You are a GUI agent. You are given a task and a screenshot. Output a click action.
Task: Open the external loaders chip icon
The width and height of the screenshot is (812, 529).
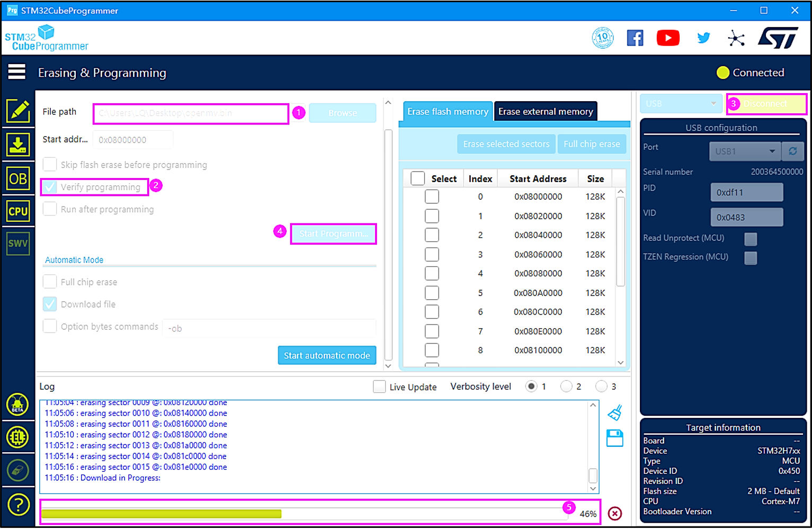(17, 437)
